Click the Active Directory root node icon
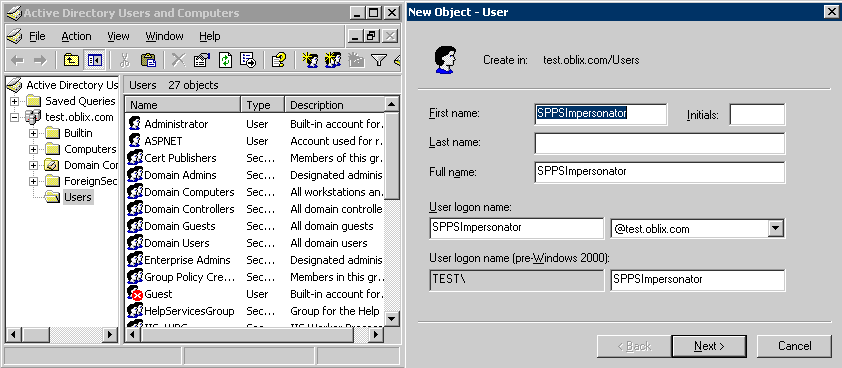842x368 pixels. coord(15,85)
